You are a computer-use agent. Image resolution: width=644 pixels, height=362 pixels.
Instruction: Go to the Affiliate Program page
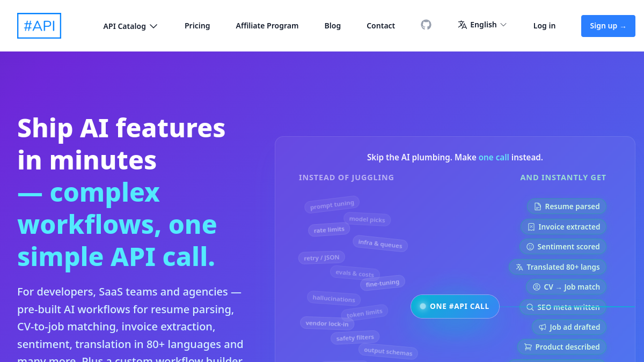[x=267, y=26]
